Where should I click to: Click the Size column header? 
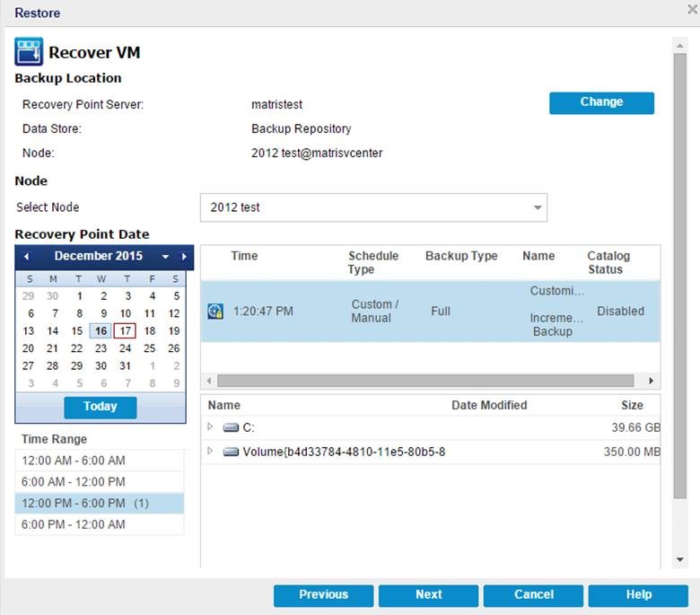[632, 405]
